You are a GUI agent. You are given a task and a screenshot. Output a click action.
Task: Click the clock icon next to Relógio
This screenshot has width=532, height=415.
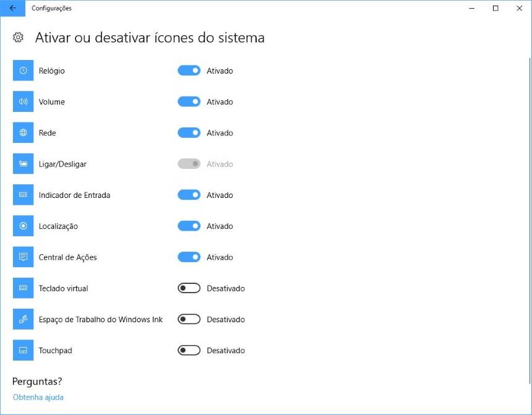coord(22,71)
